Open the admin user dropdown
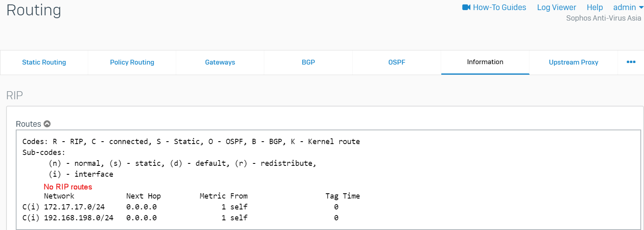Screen dimensions: 644x230 [x=628, y=7]
